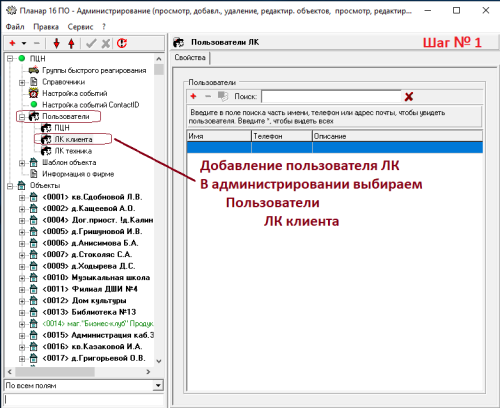
Task: Click the Поиск search input field
Action: (331, 97)
